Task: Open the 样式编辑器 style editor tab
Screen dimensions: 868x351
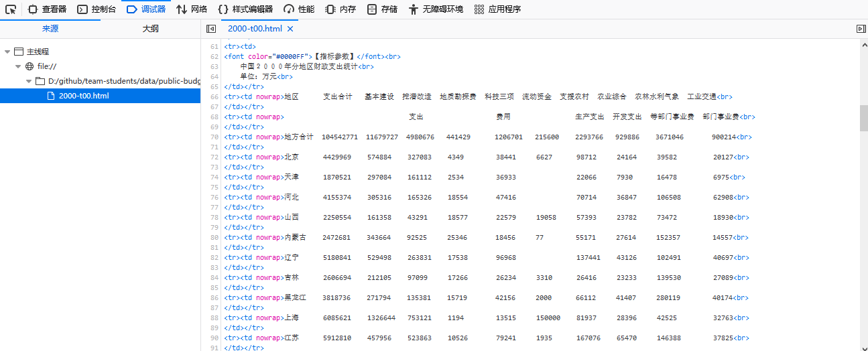Action: pyautogui.click(x=245, y=9)
